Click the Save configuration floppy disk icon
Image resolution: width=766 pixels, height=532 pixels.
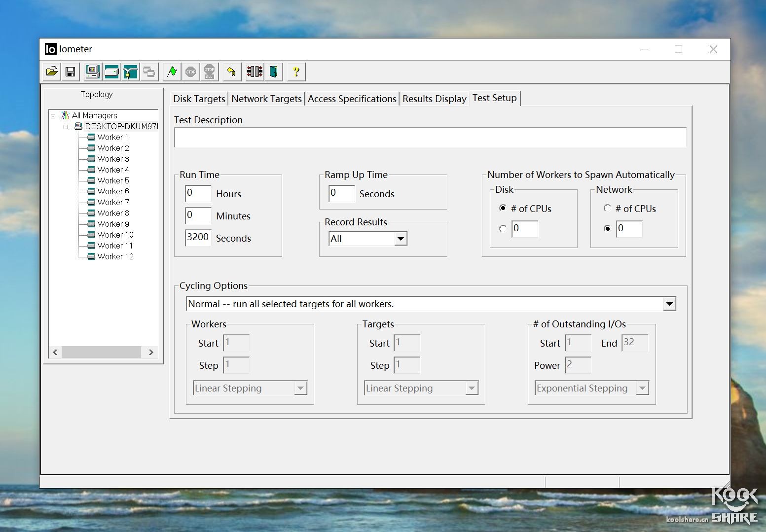(x=71, y=72)
